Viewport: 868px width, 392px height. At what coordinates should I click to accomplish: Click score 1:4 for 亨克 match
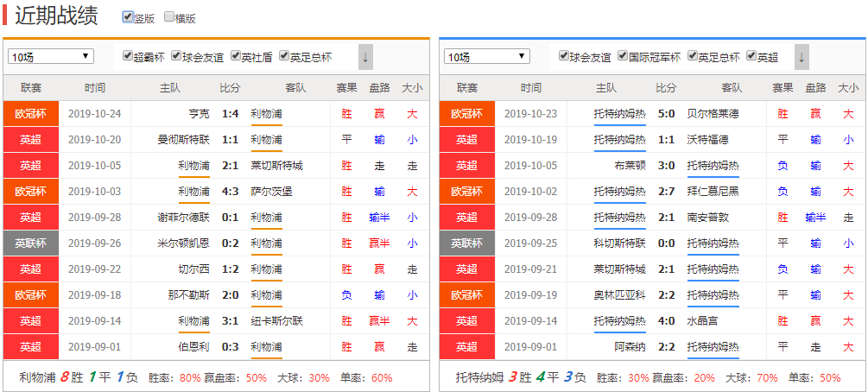point(231,114)
